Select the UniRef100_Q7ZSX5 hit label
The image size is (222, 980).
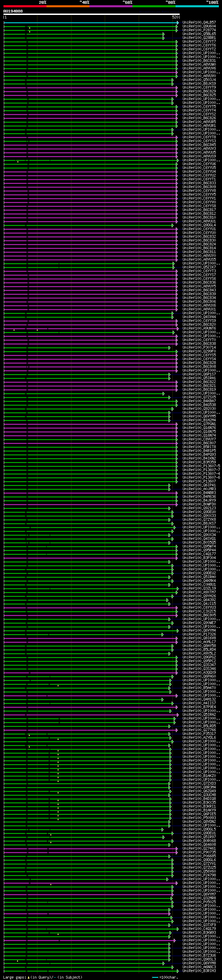(199, 398)
